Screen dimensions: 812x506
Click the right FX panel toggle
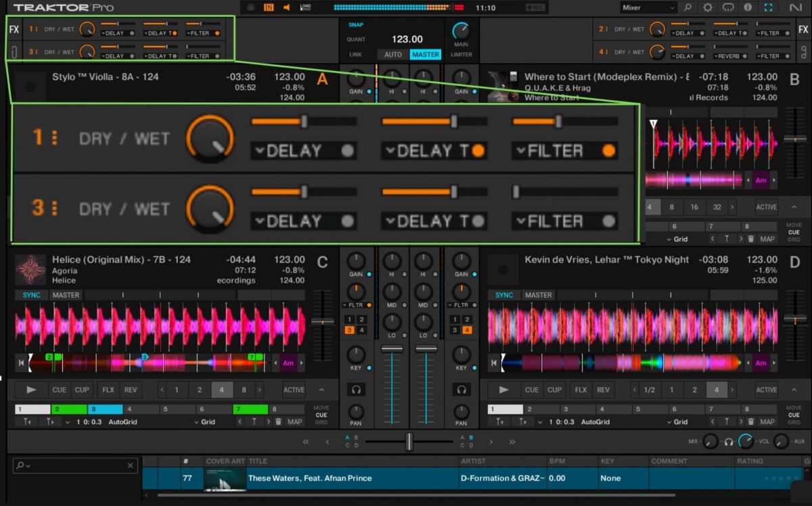click(x=803, y=29)
